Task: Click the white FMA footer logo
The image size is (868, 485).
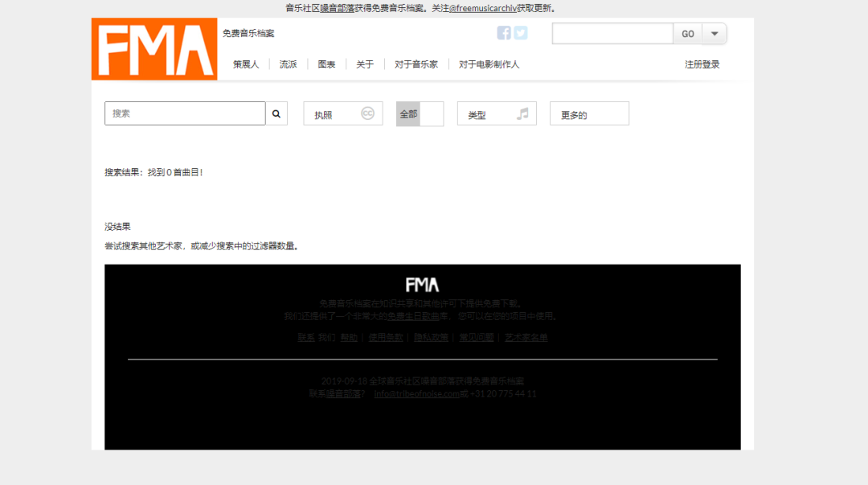Action: (x=422, y=285)
